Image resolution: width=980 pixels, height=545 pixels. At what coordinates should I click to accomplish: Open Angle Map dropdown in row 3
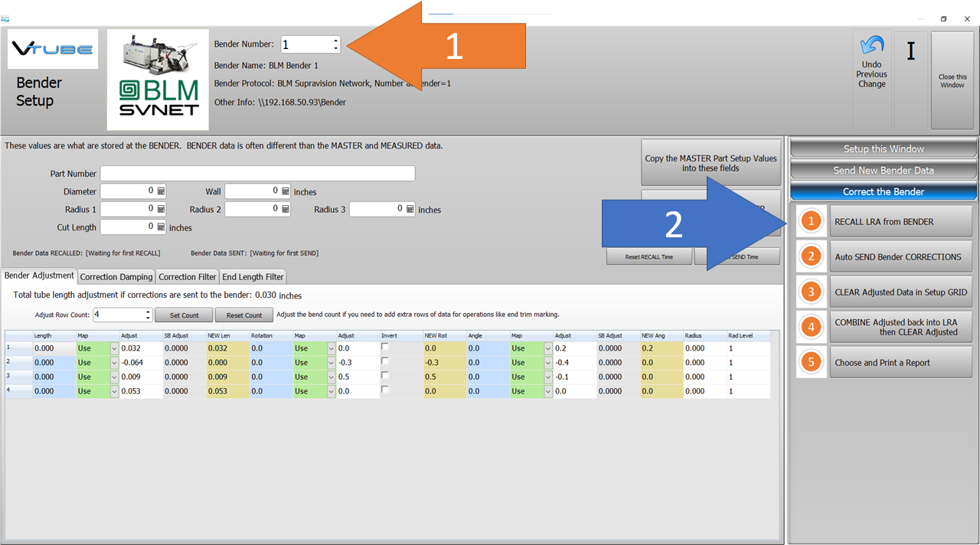coord(547,377)
